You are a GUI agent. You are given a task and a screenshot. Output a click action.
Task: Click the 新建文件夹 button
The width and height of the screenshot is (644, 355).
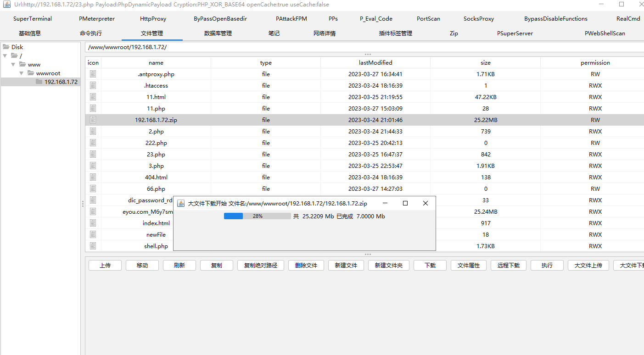click(389, 266)
